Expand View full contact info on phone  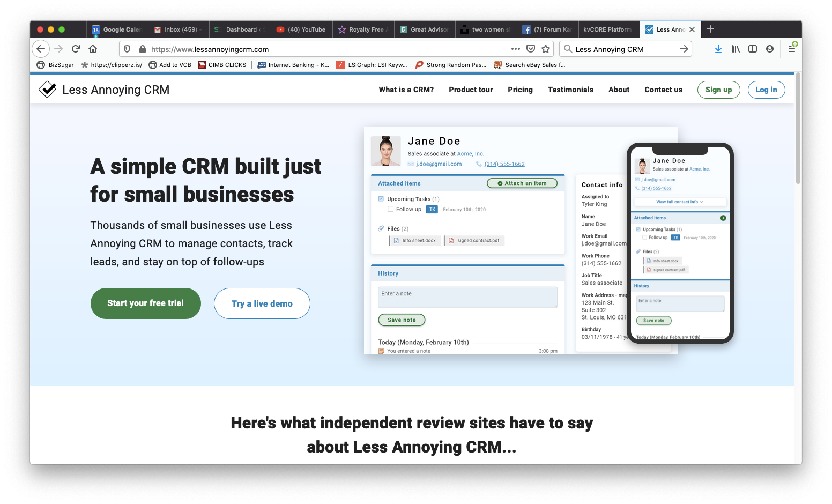679,202
